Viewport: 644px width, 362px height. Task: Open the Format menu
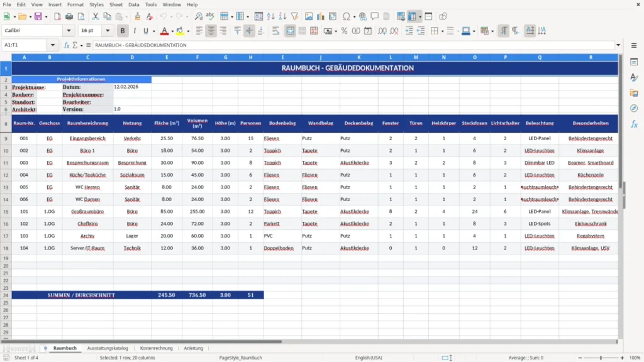coord(75,4)
